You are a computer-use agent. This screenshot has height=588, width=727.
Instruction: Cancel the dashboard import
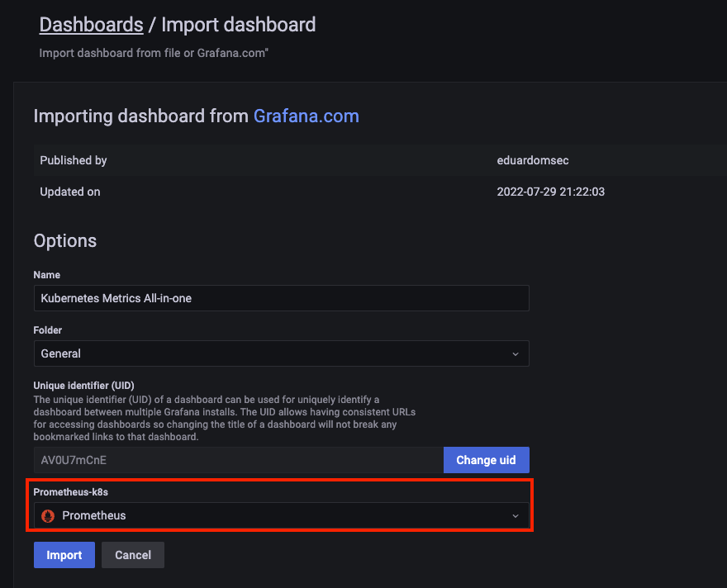point(133,555)
